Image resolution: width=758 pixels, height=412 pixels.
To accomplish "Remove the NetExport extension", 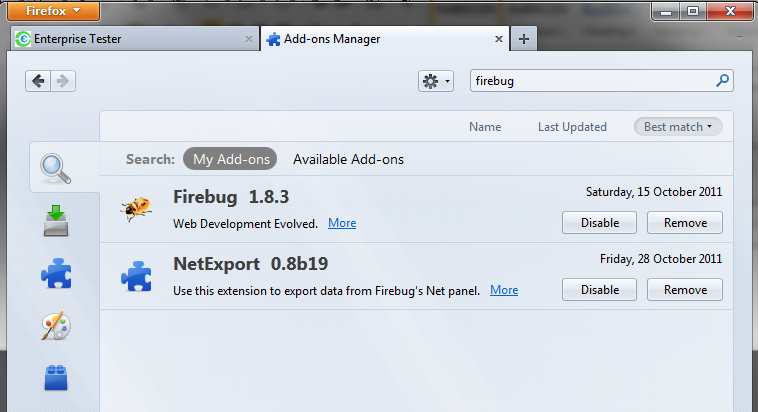I will point(685,290).
